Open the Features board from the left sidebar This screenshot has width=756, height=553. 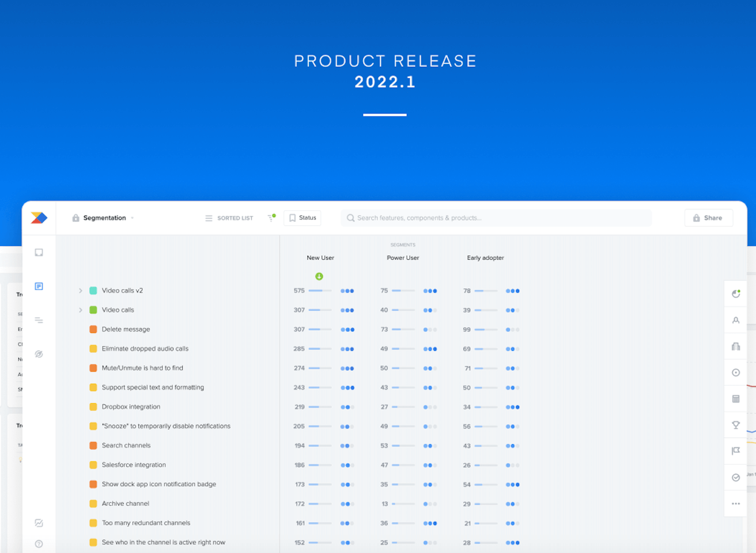click(x=39, y=286)
